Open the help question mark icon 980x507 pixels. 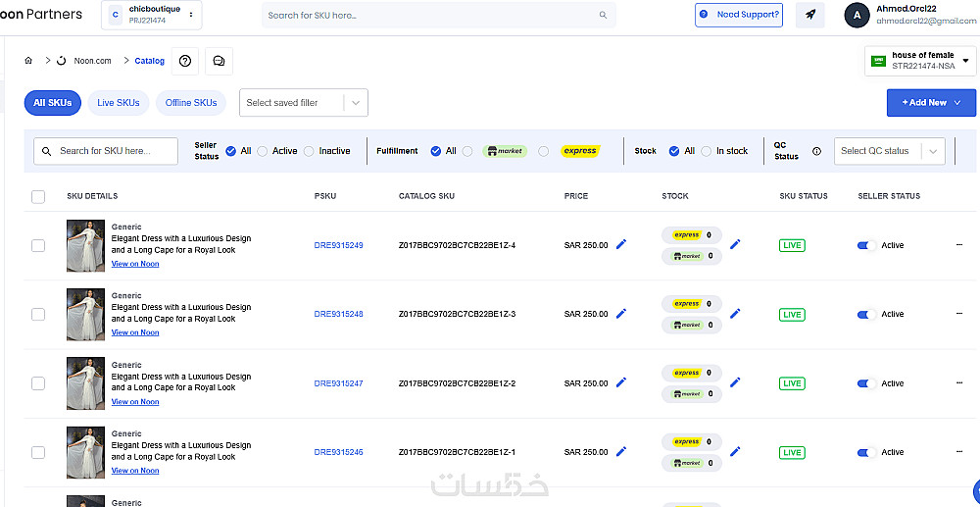[x=185, y=61]
